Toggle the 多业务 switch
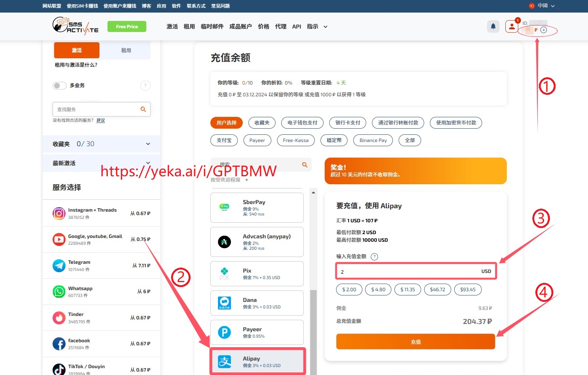The height and width of the screenshot is (375, 588). [x=59, y=85]
